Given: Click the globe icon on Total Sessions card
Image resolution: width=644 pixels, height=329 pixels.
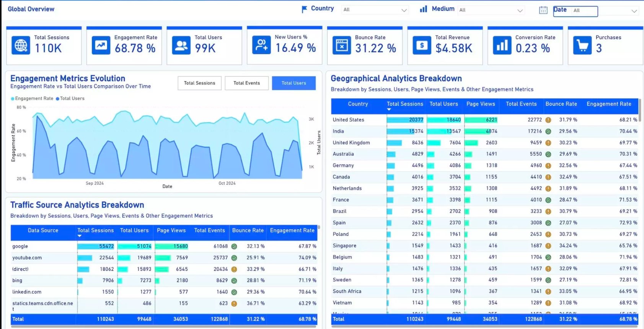Looking at the screenshot, I should [x=21, y=46].
